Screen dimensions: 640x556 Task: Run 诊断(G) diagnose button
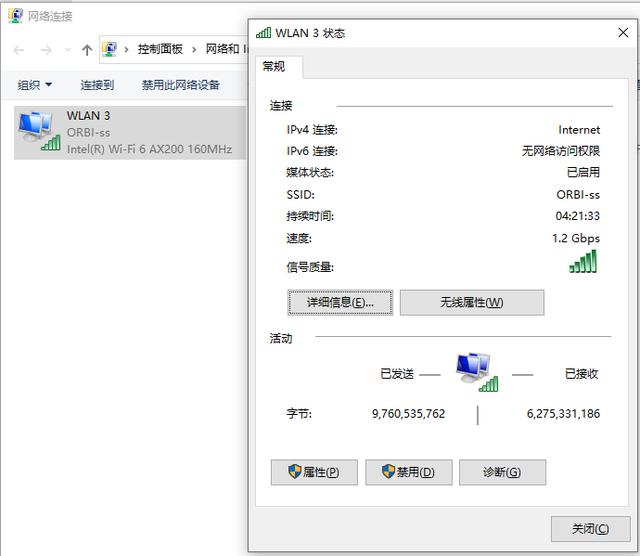click(502, 472)
